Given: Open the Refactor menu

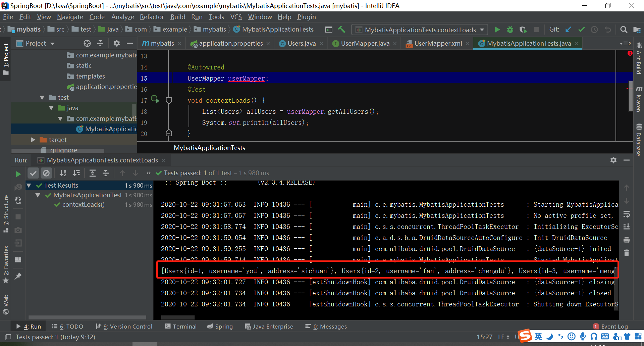Looking at the screenshot, I should (152, 17).
